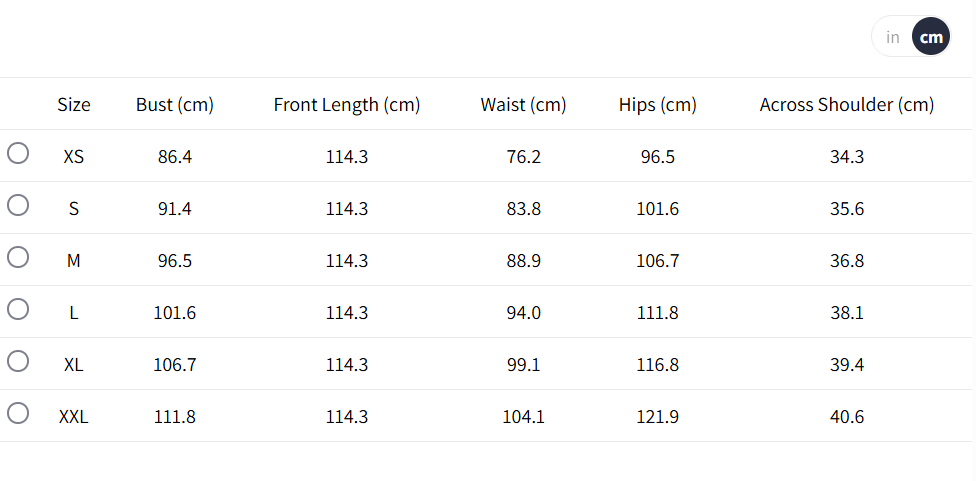Click the Size column header
Screen dimensions: 976x481
(x=74, y=104)
